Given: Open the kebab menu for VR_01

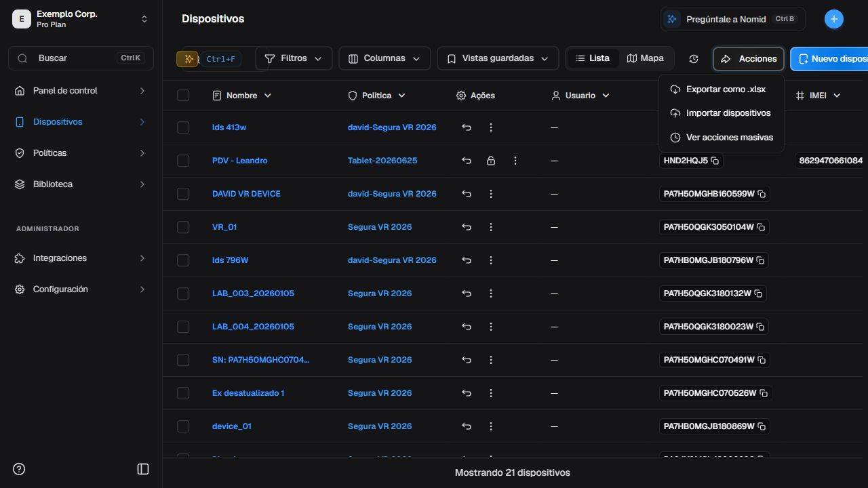Looking at the screenshot, I should tap(491, 227).
